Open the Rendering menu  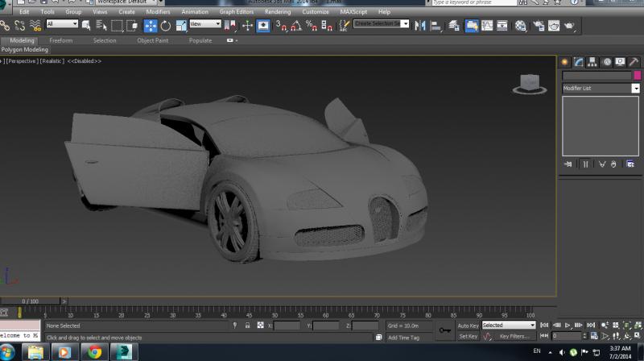click(278, 12)
